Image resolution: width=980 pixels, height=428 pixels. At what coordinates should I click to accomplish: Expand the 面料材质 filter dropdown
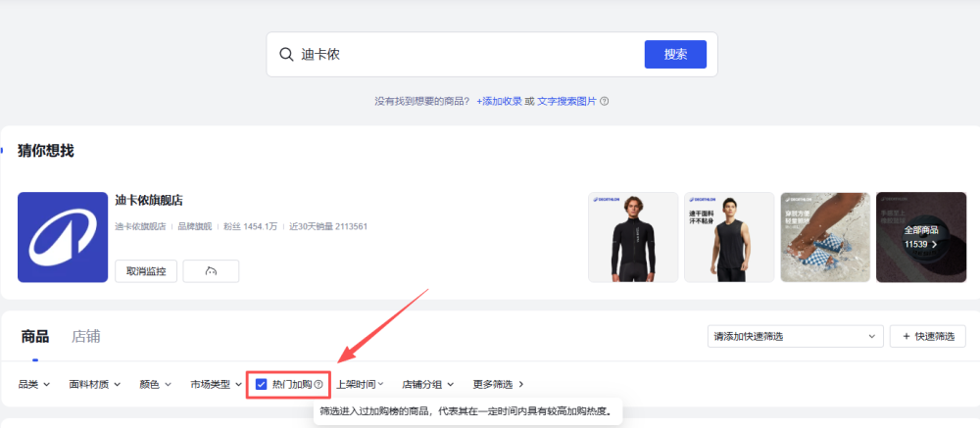point(94,384)
